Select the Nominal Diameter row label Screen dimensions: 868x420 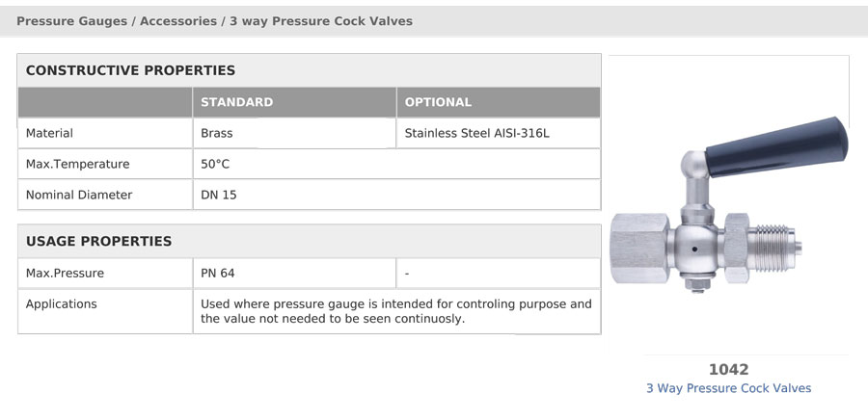[x=79, y=196]
